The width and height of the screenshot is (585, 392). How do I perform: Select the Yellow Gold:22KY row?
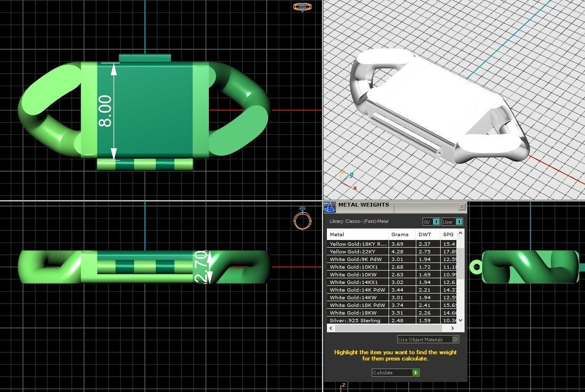click(392, 251)
